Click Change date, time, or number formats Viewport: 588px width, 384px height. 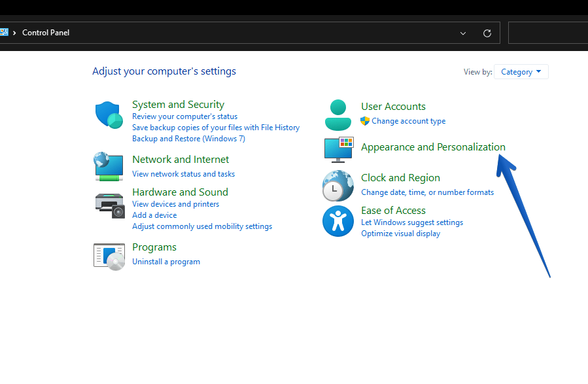pyautogui.click(x=428, y=192)
